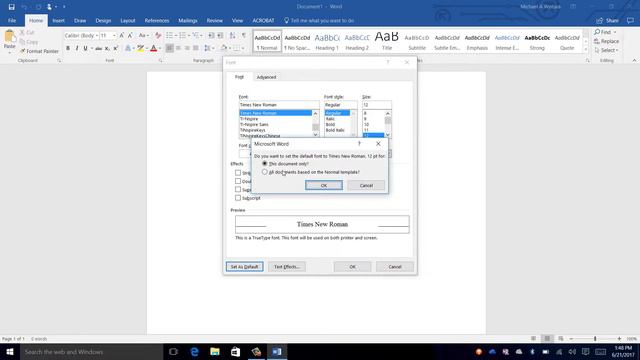This screenshot has height=360, width=640.
Task: Tick the Subscript effect checkbox
Action: [x=238, y=198]
